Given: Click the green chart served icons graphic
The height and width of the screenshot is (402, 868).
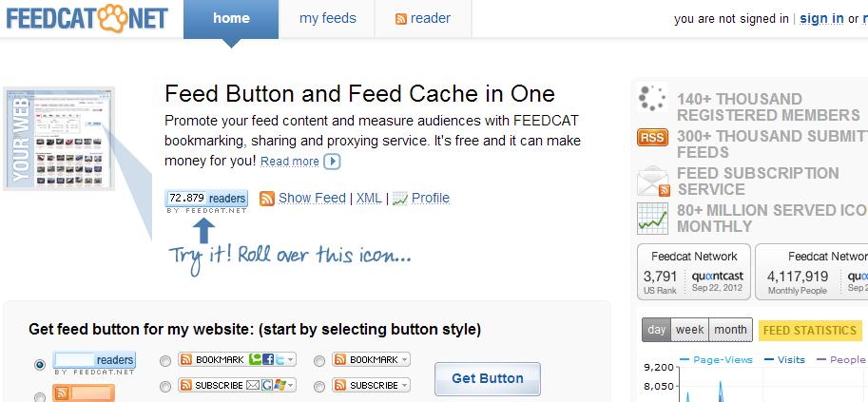Looking at the screenshot, I should pyautogui.click(x=652, y=219).
